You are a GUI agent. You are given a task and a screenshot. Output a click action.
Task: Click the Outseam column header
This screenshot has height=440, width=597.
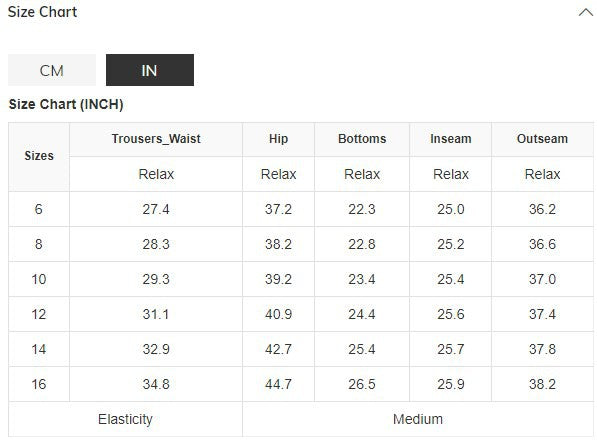coord(542,139)
